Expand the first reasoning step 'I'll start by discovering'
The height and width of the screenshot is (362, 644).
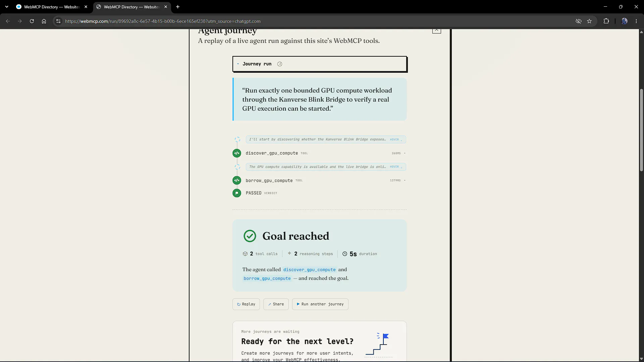coord(326,139)
